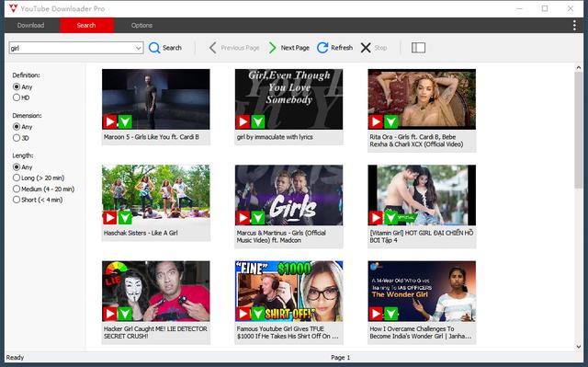The width and height of the screenshot is (588, 367).
Task: Refresh the search results
Action: pos(334,48)
